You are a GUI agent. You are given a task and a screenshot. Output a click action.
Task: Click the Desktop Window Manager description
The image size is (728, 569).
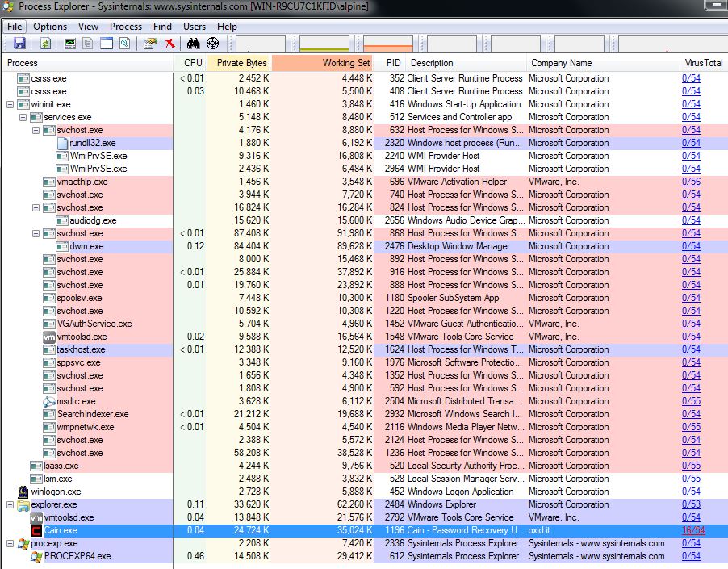point(458,246)
